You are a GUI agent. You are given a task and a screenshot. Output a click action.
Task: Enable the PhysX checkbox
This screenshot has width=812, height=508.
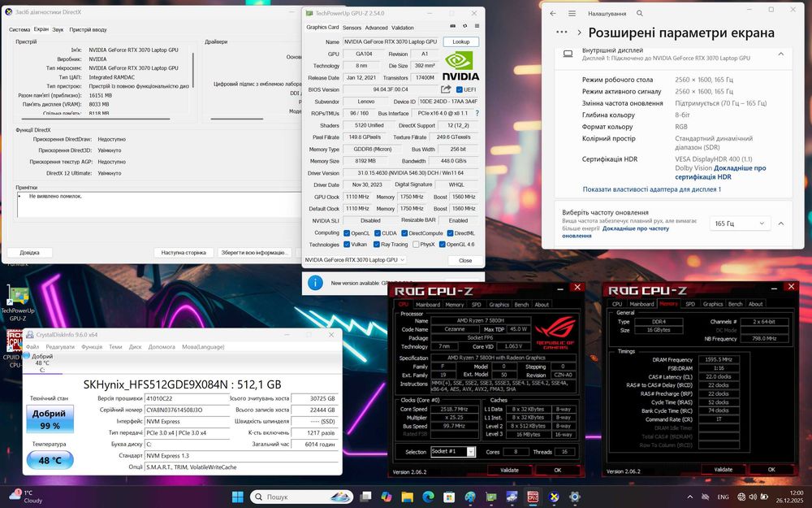(x=416, y=245)
